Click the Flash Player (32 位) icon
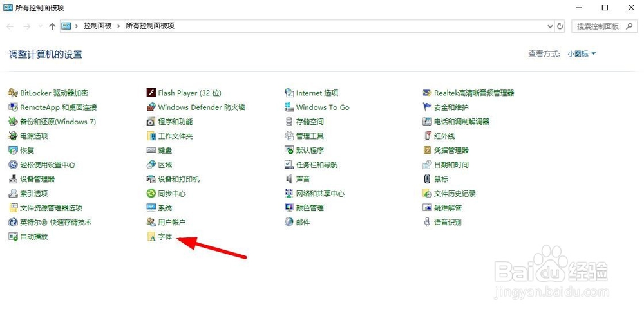The width and height of the screenshot is (644, 314). point(151,93)
